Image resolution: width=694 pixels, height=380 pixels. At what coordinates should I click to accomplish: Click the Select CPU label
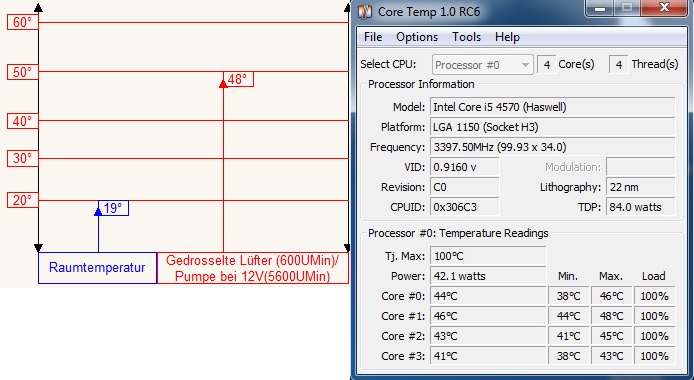click(388, 65)
